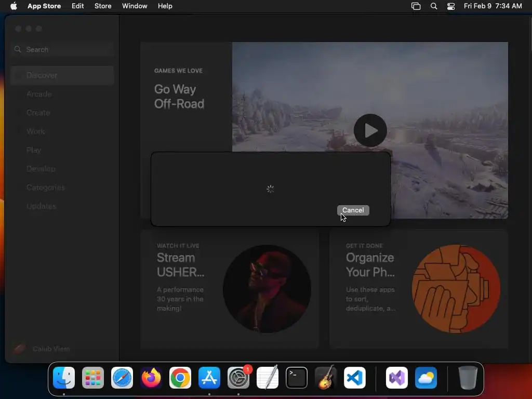The image size is (532, 399).
Task: Open Finder from the Dock
Action: 64,378
